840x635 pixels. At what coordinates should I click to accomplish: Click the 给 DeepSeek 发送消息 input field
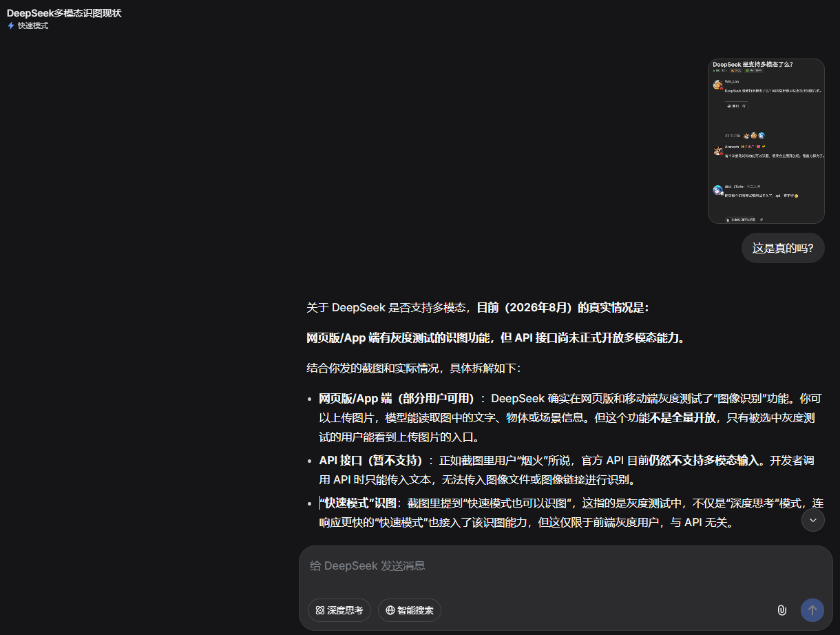pos(565,566)
